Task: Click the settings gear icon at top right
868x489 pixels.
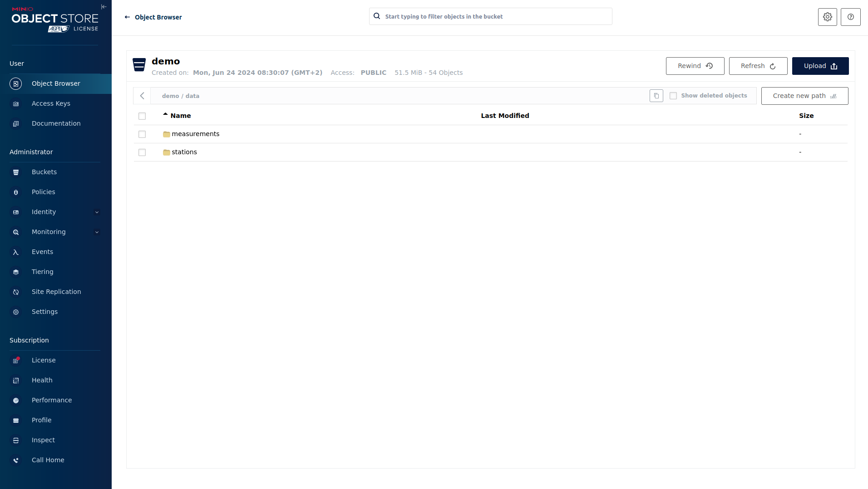Action: click(827, 17)
